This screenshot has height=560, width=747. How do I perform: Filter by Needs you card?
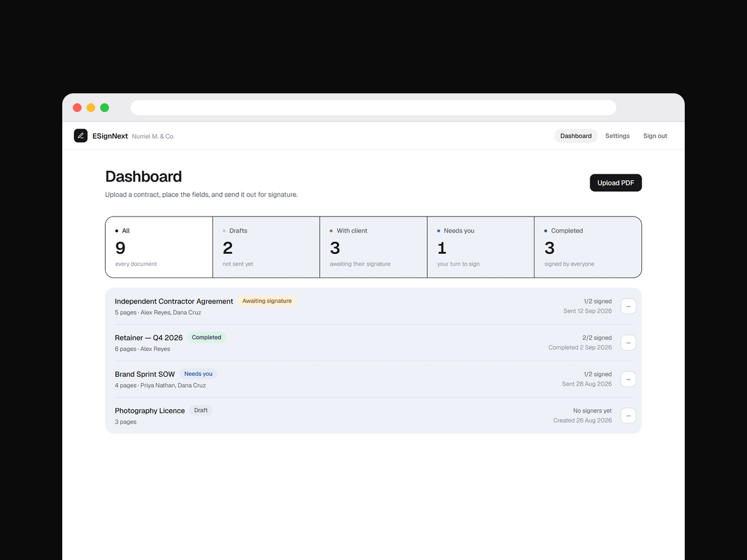(481, 247)
